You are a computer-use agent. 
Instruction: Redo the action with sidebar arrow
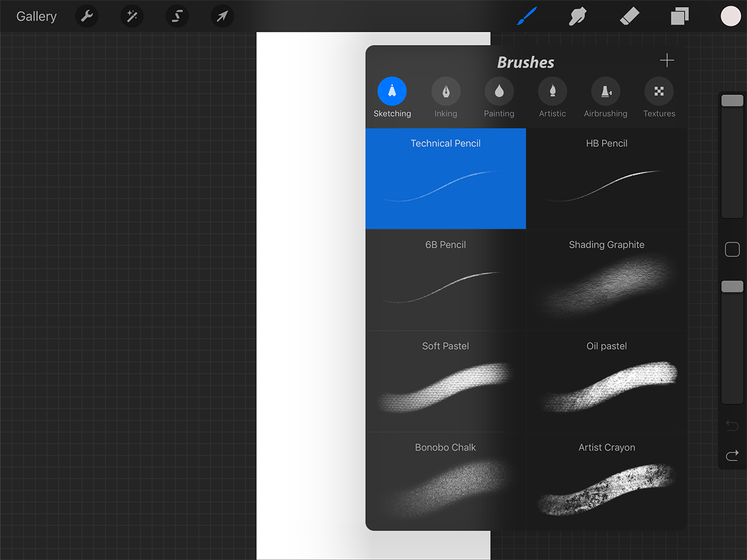(x=732, y=455)
